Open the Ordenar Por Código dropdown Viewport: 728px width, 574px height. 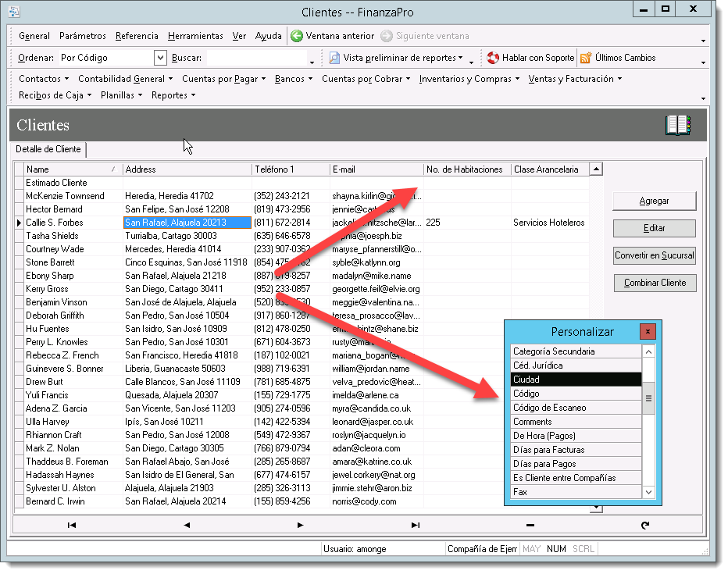159,58
